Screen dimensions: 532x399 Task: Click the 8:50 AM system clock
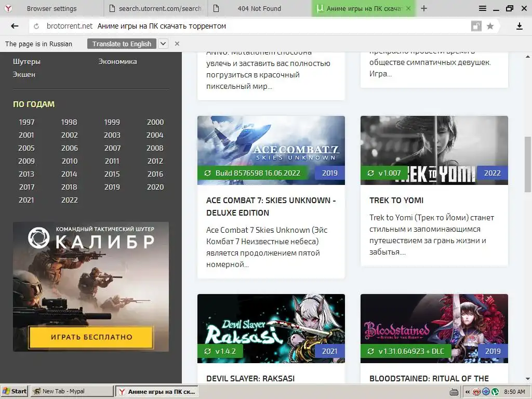click(514, 392)
